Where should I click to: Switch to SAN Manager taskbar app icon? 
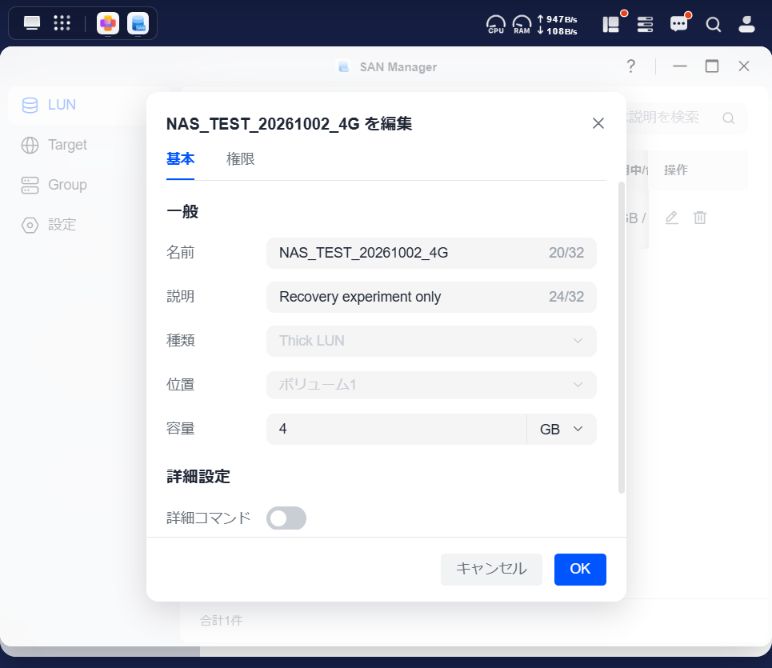tap(138, 23)
